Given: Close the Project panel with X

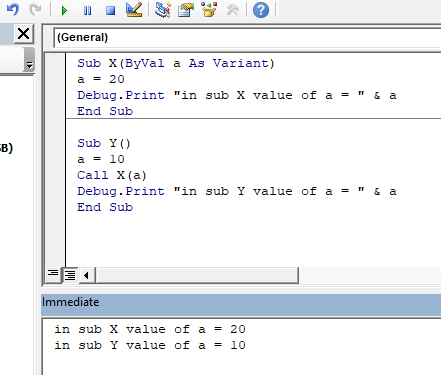Looking at the screenshot, I should tap(24, 34).
